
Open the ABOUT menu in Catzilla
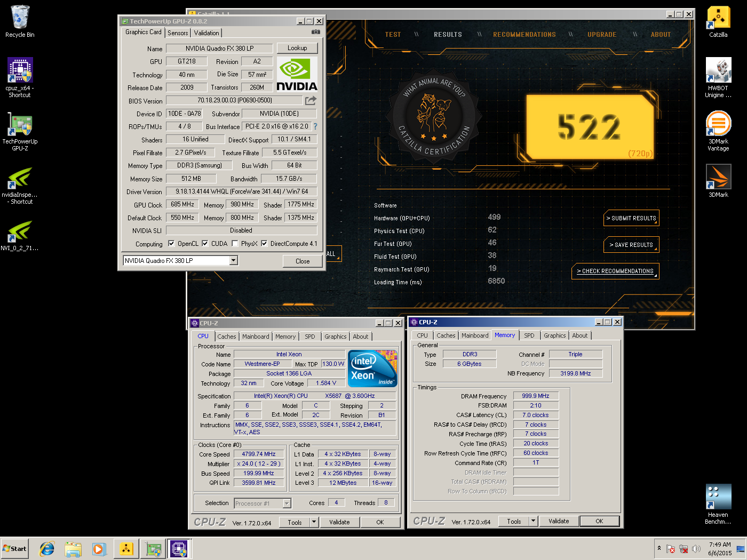[x=661, y=35]
